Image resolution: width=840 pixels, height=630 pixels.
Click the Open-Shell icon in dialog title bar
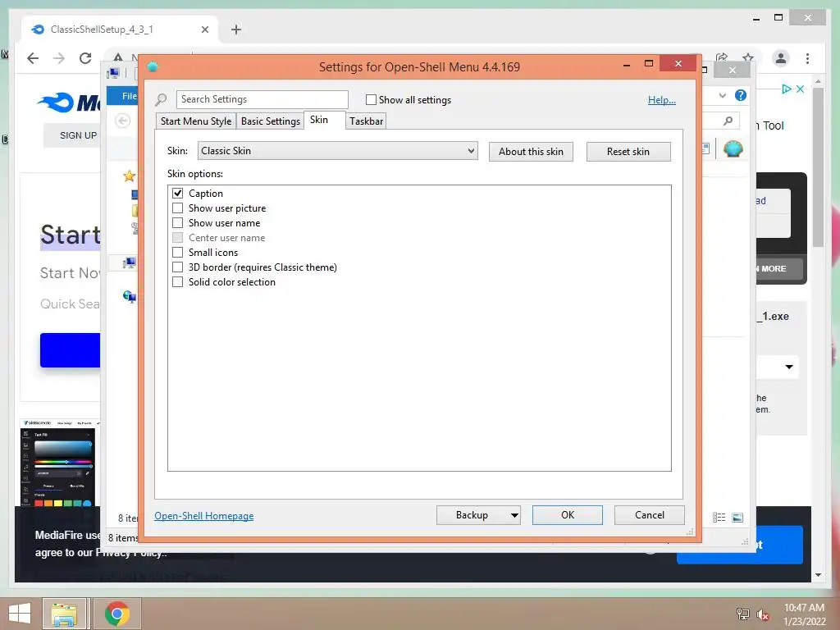click(x=153, y=66)
